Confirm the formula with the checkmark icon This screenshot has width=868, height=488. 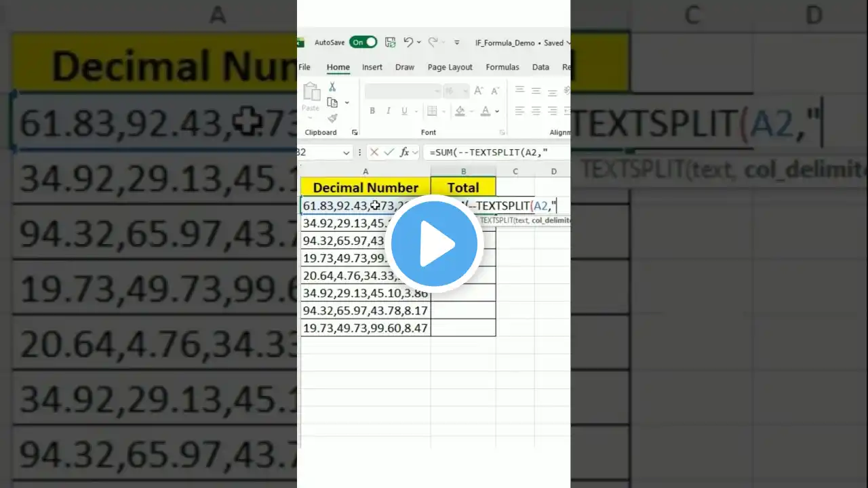389,152
